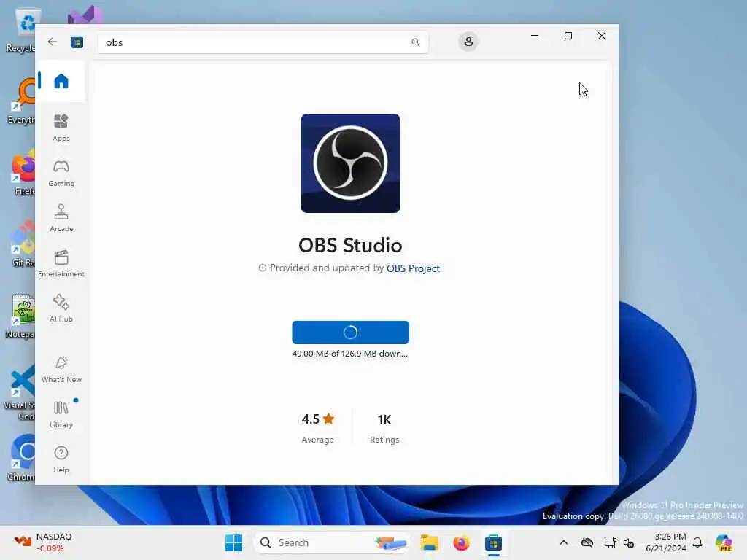Viewport: 747px width, 560px height.
Task: Open the Help page
Action: tap(61, 459)
